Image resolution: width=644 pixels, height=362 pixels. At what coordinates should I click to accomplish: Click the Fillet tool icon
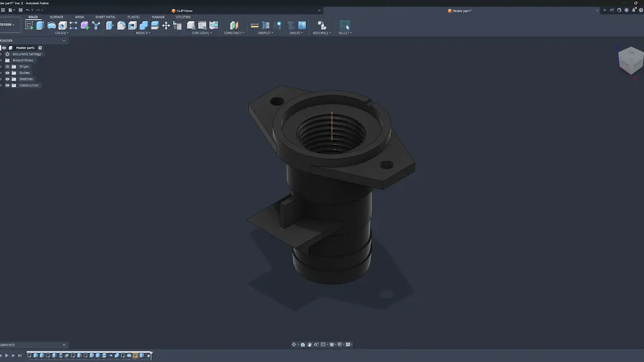point(121,25)
